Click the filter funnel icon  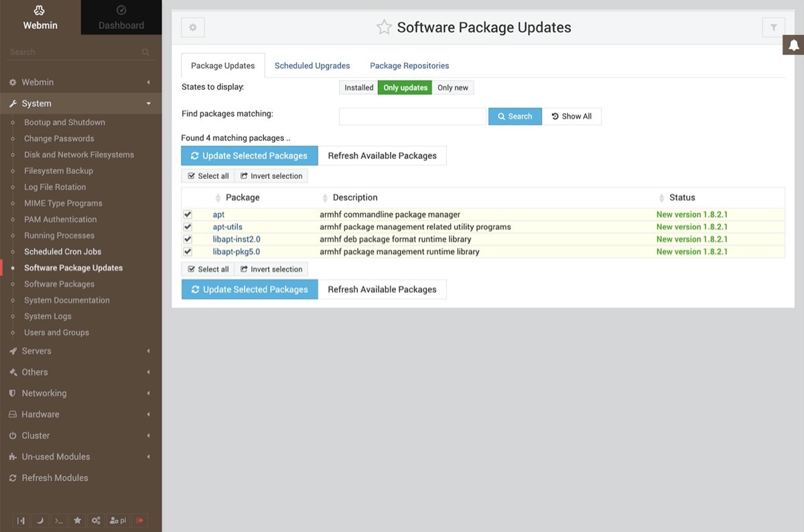click(773, 27)
